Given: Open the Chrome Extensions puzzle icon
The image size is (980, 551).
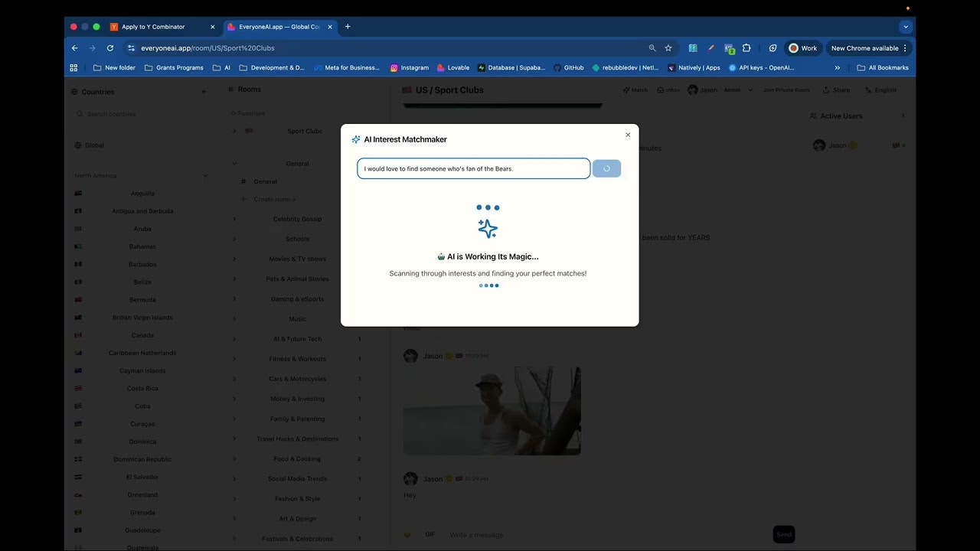Looking at the screenshot, I should 746,48.
